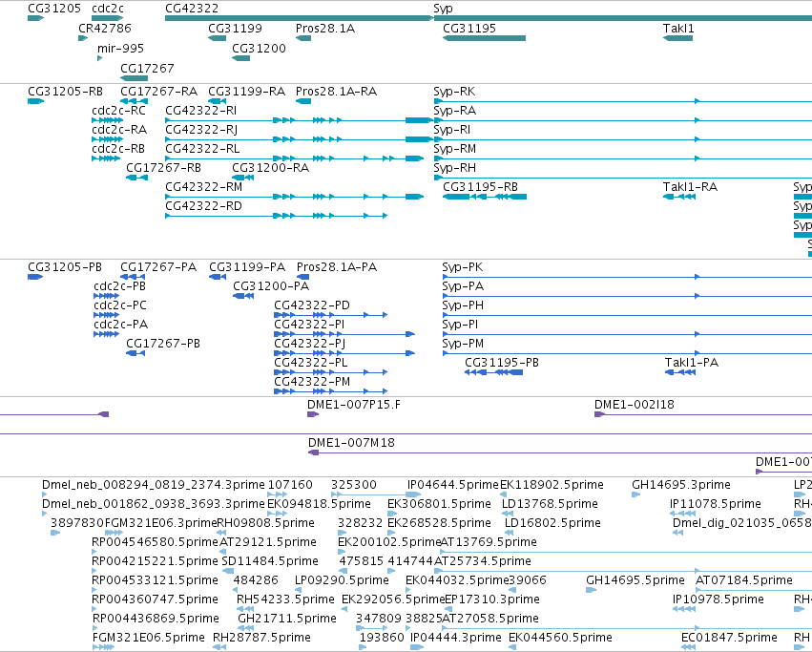Screen dimensions: 812x652
Task: Select the AT07184.5prime EST label
Action: tap(744, 581)
